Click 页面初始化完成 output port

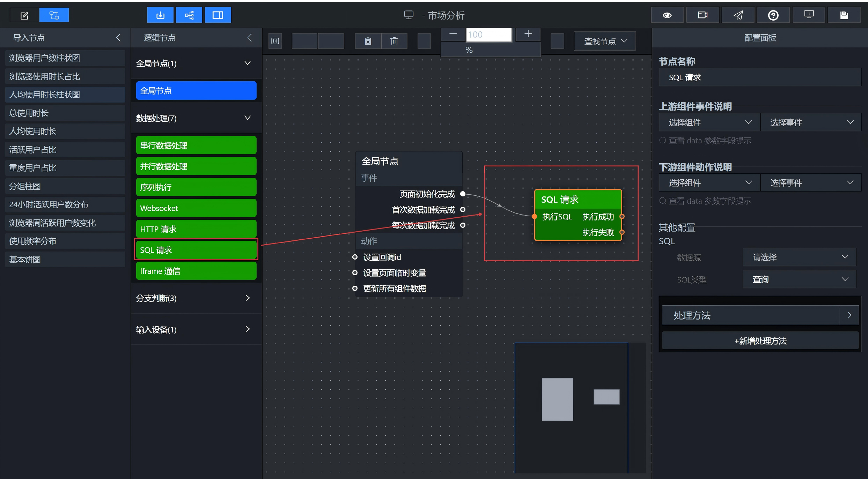[463, 194]
